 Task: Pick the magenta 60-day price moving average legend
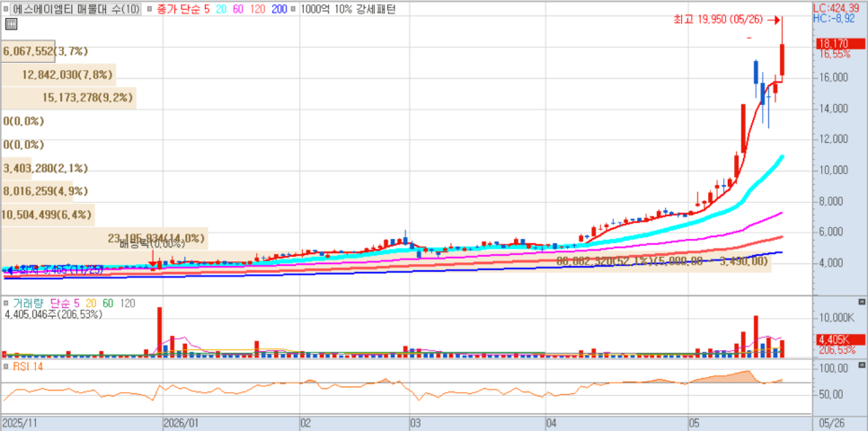tap(236, 9)
